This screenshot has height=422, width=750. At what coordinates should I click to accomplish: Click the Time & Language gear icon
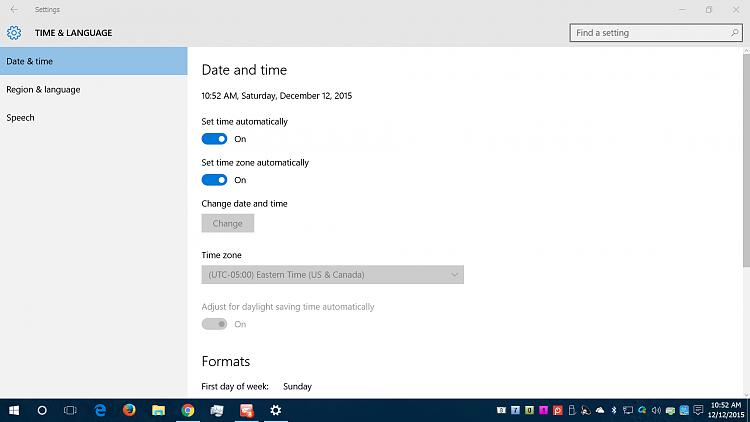pyautogui.click(x=14, y=33)
